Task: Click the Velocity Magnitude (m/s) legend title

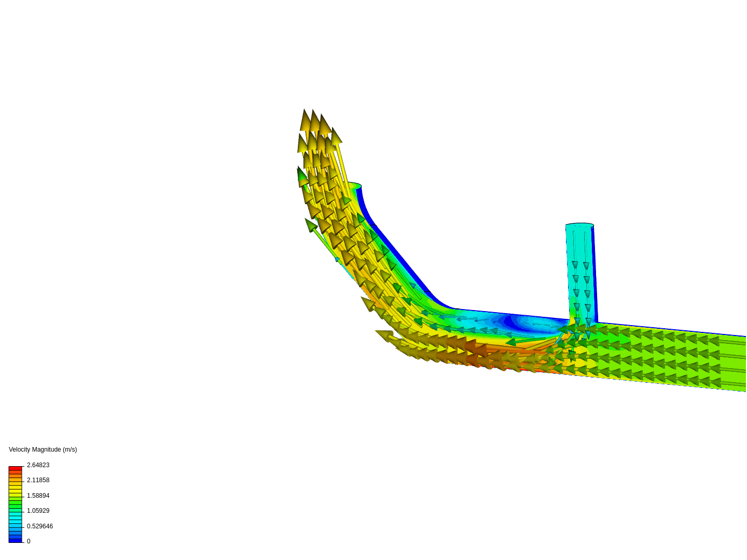Action: click(43, 450)
